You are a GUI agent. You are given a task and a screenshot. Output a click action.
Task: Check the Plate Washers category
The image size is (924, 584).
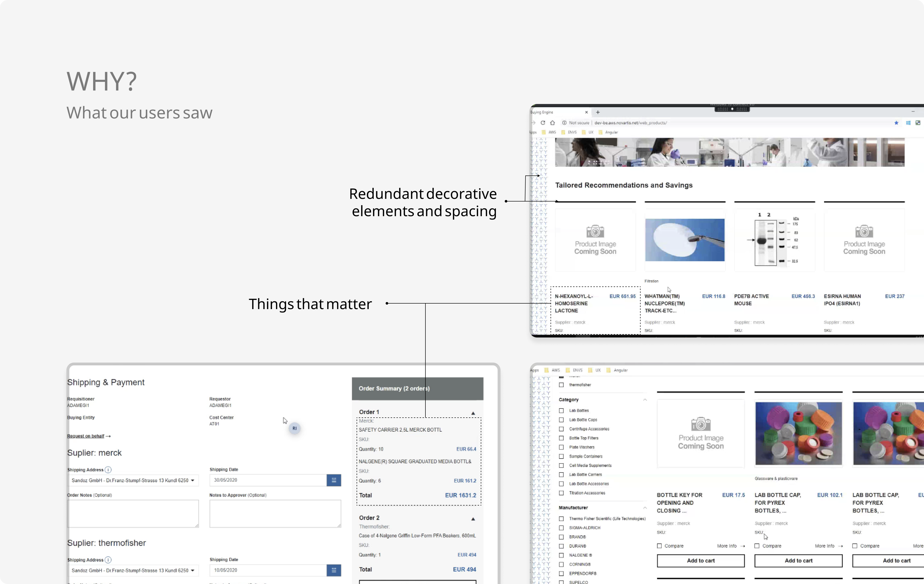pyautogui.click(x=561, y=447)
